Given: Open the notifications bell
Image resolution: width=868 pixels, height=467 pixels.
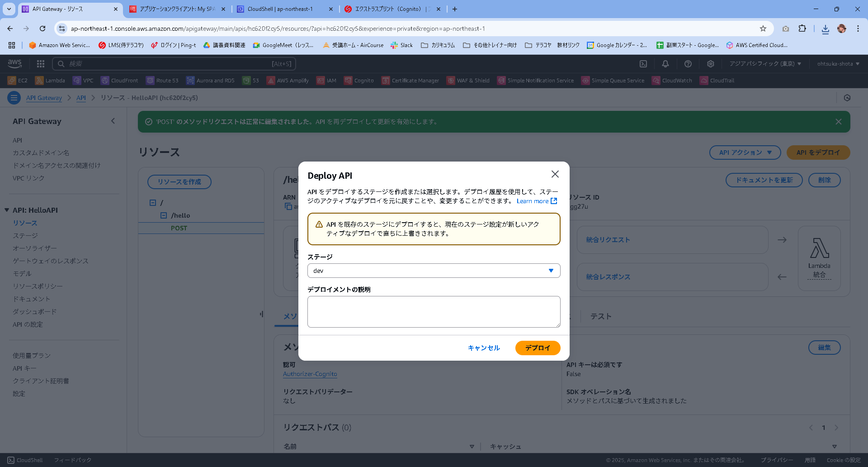Looking at the screenshot, I should click(x=665, y=63).
